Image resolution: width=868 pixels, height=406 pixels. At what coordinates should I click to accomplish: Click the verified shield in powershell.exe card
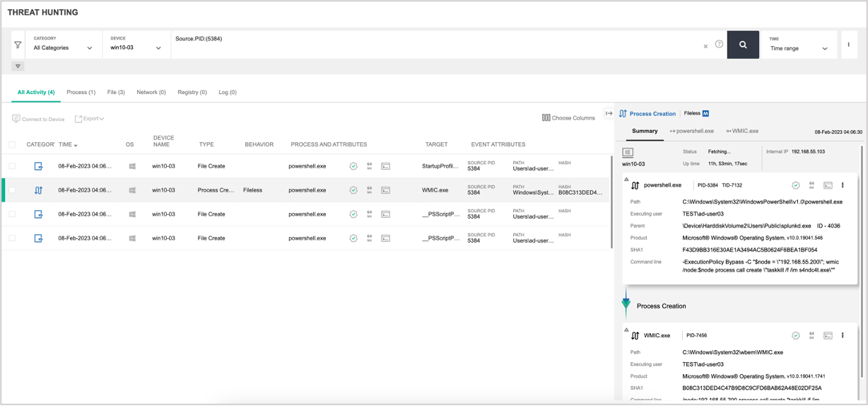click(796, 185)
